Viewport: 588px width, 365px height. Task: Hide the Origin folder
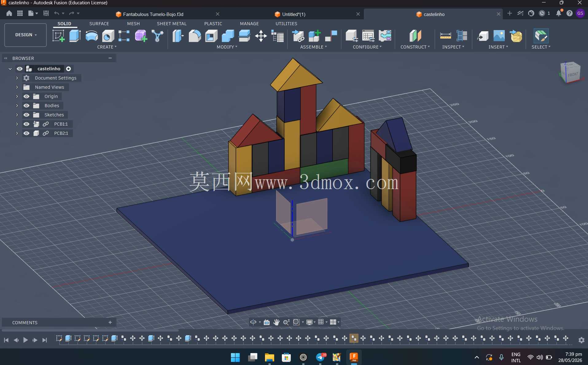[26, 96]
